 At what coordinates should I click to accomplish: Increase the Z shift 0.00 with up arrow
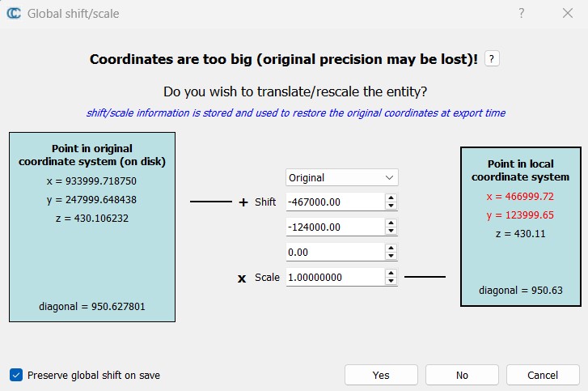pos(391,248)
